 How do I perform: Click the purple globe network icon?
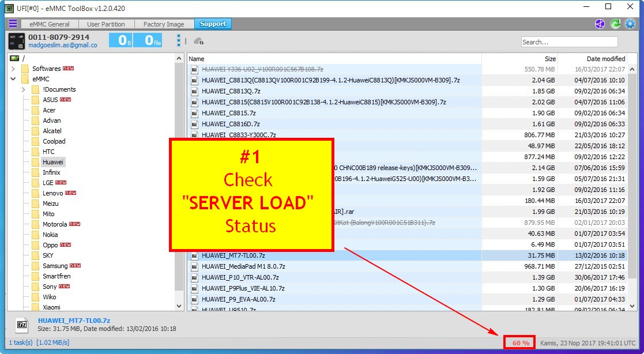(x=600, y=24)
